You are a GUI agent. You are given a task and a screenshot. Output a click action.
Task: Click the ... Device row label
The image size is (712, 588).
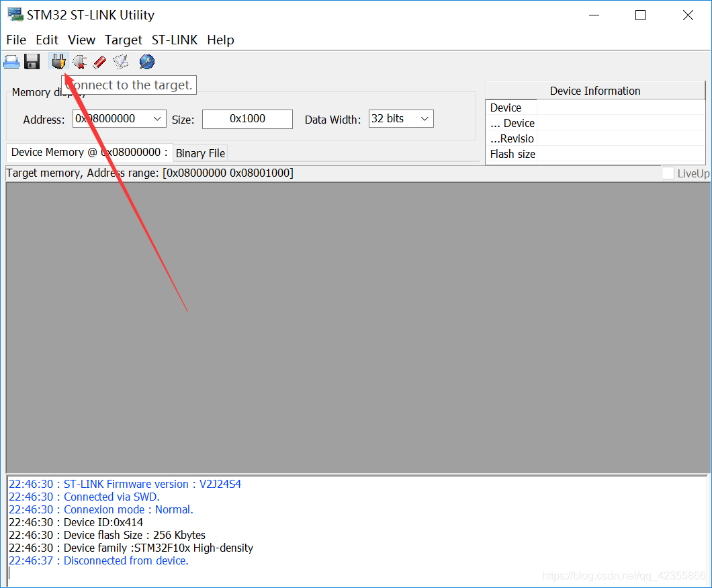[x=513, y=123]
